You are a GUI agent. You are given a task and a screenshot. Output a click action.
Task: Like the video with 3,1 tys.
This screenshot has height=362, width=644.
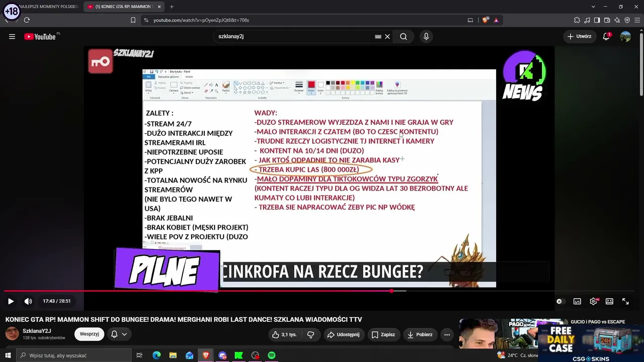click(x=285, y=334)
